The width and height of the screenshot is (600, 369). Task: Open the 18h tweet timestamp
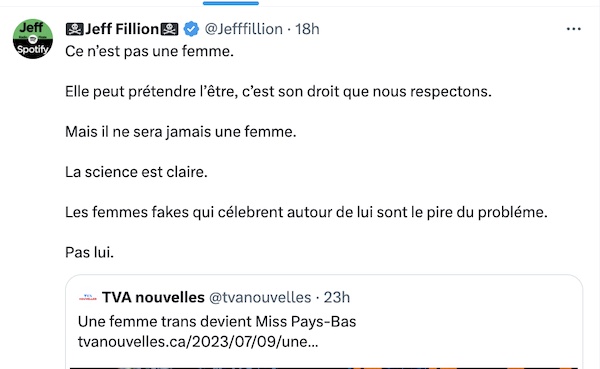(307, 29)
